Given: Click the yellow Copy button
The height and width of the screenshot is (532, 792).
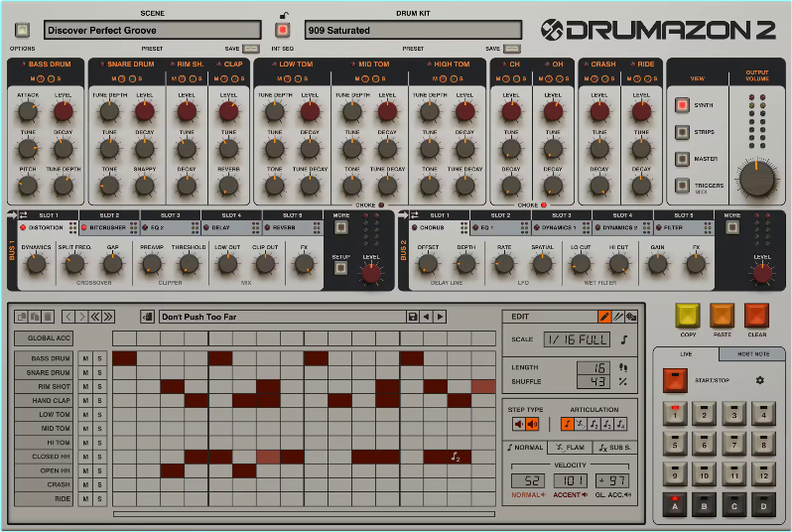Looking at the screenshot, I should pos(688,316).
